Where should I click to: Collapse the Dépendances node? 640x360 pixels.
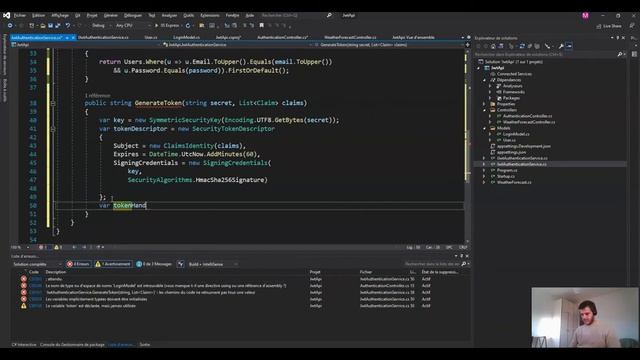(484, 80)
